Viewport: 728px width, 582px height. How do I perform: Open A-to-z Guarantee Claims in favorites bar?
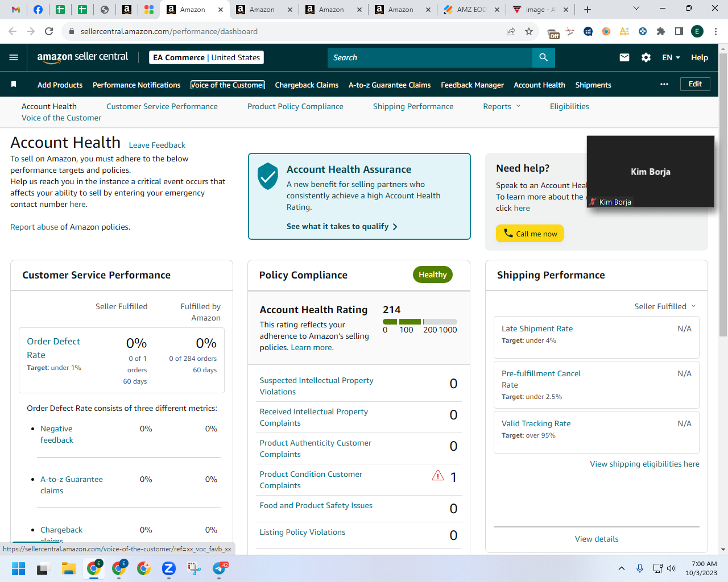(x=390, y=85)
